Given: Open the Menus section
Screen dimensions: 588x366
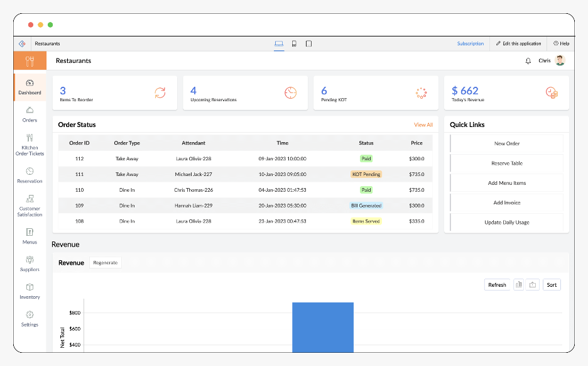Looking at the screenshot, I should [x=29, y=236].
